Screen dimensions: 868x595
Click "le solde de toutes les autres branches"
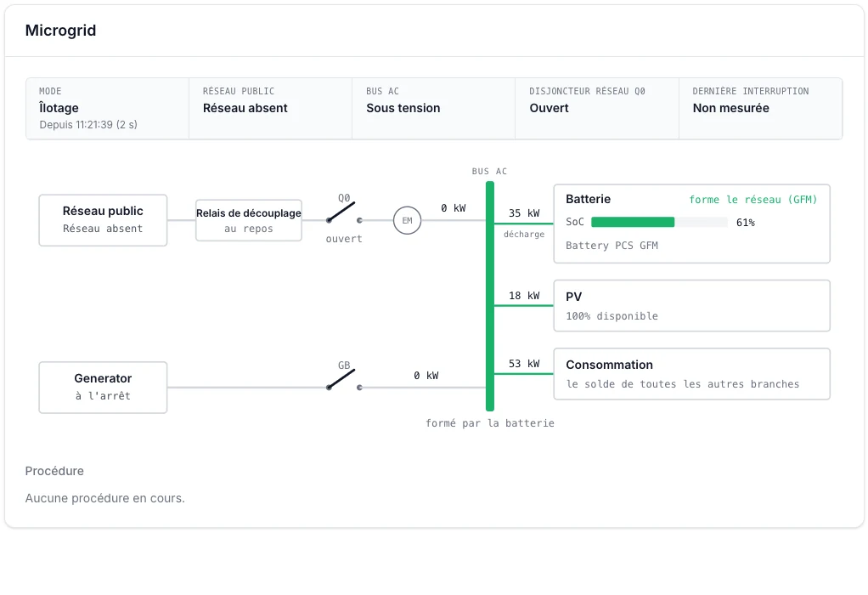683,384
